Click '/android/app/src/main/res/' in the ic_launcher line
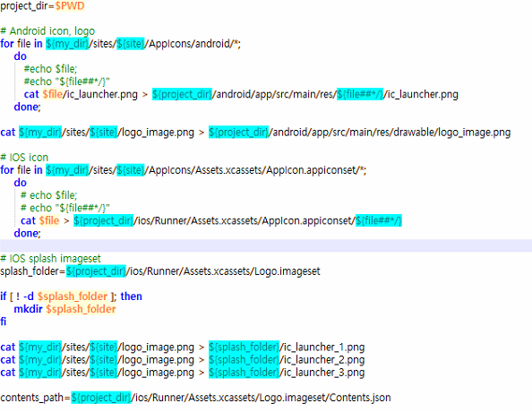532x412 pixels. 274,94
